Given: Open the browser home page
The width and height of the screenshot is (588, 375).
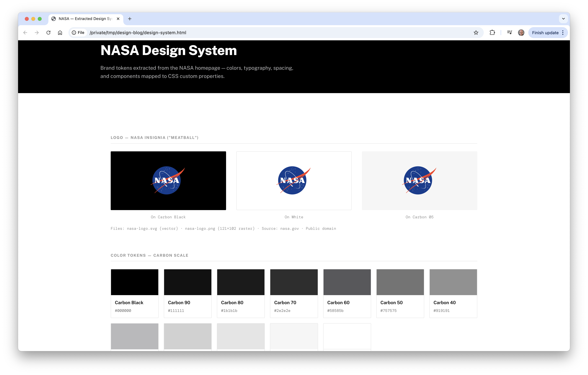Looking at the screenshot, I should click(60, 32).
